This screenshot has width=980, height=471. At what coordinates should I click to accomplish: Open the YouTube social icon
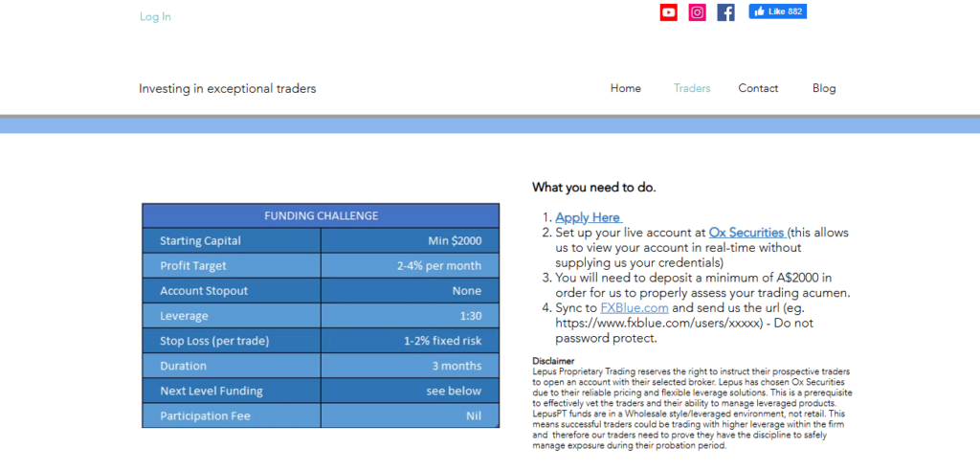[x=669, y=11]
